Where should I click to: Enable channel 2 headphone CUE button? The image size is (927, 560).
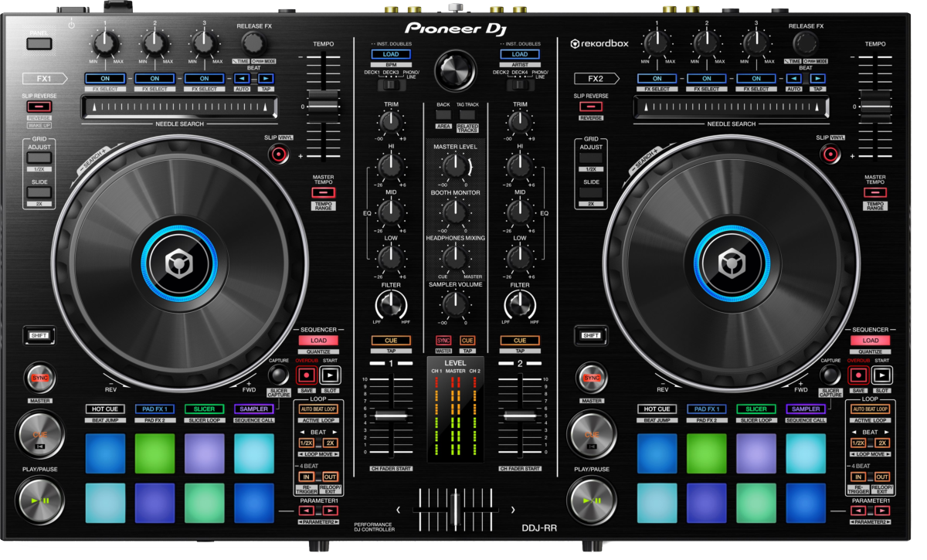pos(520,340)
